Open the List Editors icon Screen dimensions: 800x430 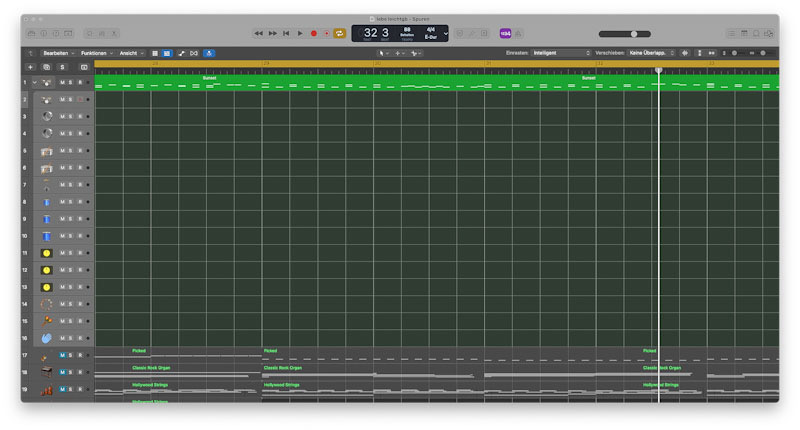point(732,34)
